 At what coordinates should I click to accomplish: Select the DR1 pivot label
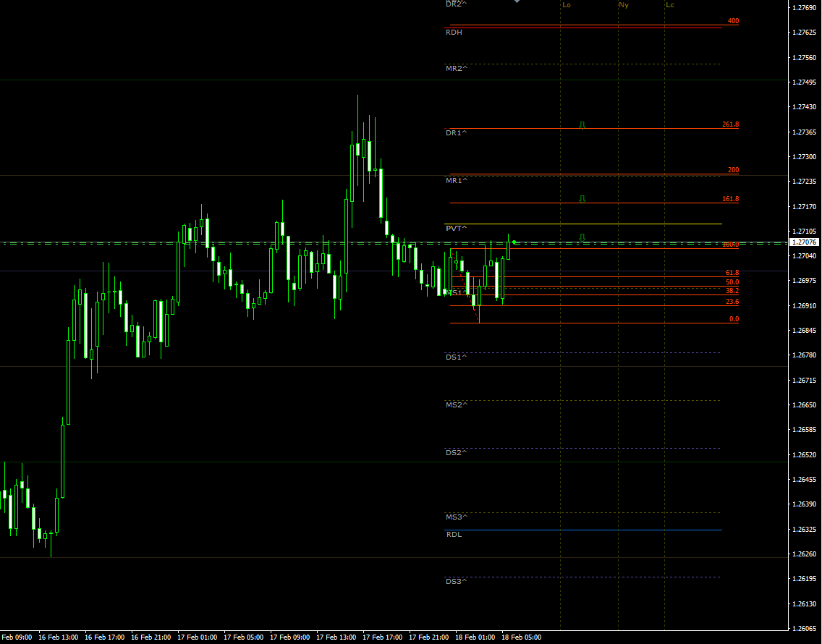click(454, 133)
